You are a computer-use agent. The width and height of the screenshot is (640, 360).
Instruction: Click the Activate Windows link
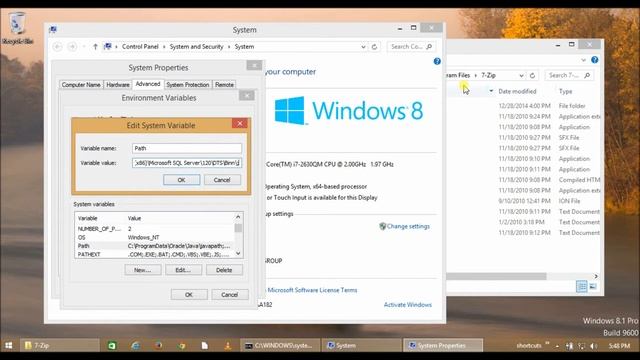coord(408,305)
